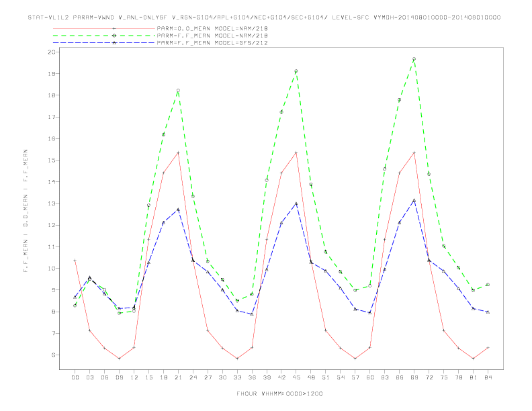Image resolution: width=532 pixels, height=411 pixels.
Task: Click the x-axis title FHOUR VHHMM:0000>1200
Action: coord(279,394)
